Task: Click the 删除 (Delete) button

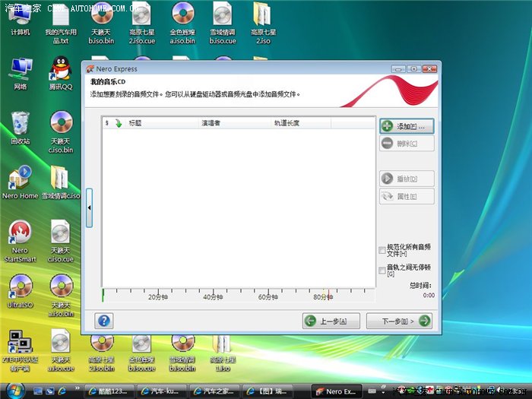Action: (x=407, y=144)
